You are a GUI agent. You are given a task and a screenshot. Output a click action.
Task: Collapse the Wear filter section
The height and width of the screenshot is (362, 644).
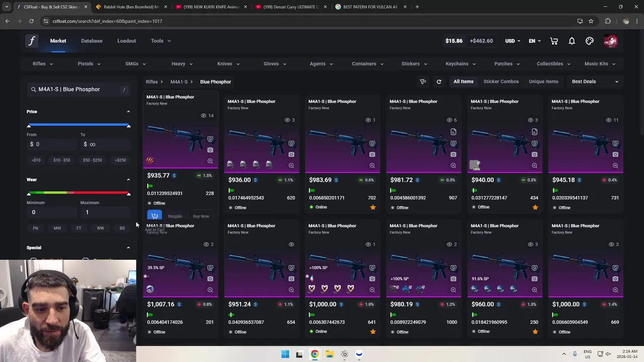(128, 179)
